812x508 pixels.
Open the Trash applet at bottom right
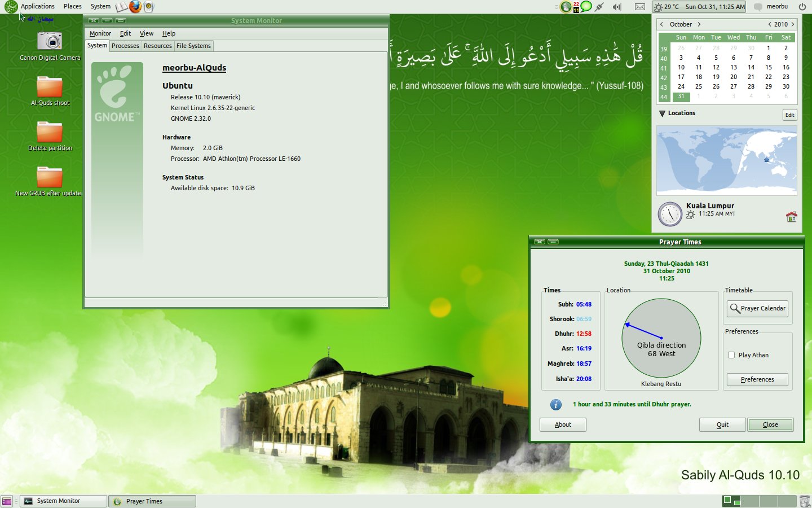pos(804,501)
